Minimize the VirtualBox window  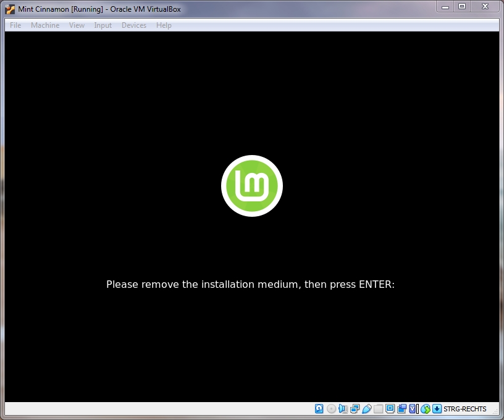pos(445,7)
